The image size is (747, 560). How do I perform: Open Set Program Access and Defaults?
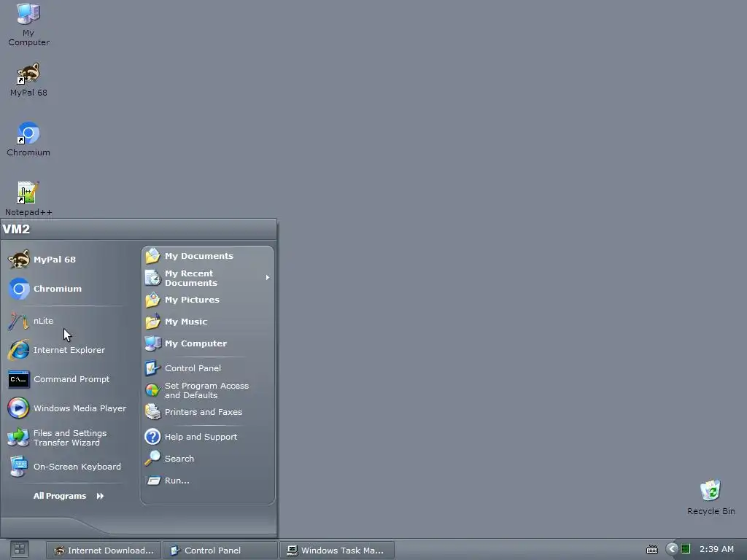(x=208, y=391)
